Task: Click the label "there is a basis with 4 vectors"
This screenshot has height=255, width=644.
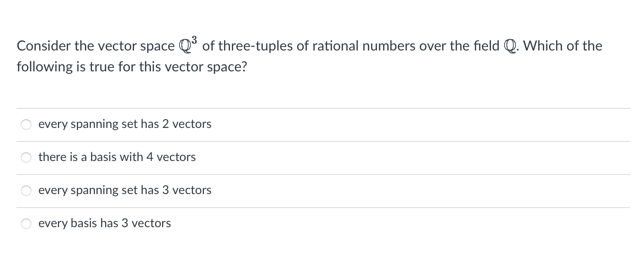Action: pyautogui.click(x=117, y=157)
